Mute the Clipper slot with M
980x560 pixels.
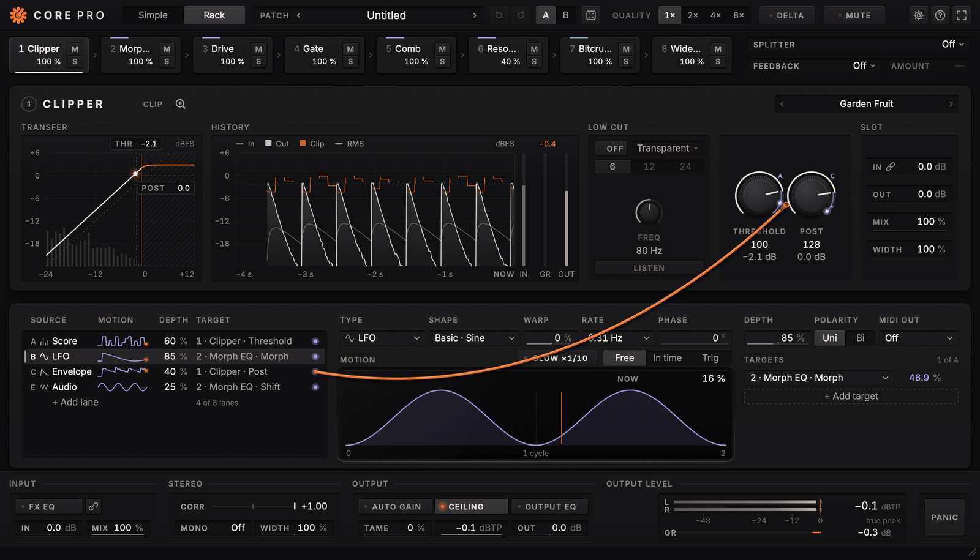coord(75,49)
